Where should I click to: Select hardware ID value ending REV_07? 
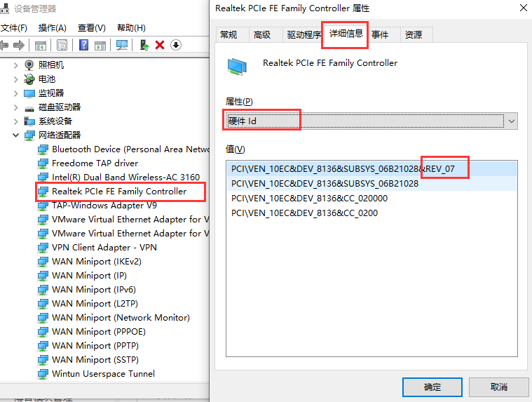[371, 169]
